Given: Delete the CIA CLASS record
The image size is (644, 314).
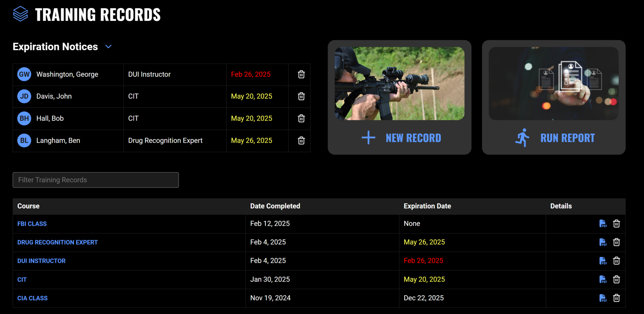Looking at the screenshot, I should 616,298.
